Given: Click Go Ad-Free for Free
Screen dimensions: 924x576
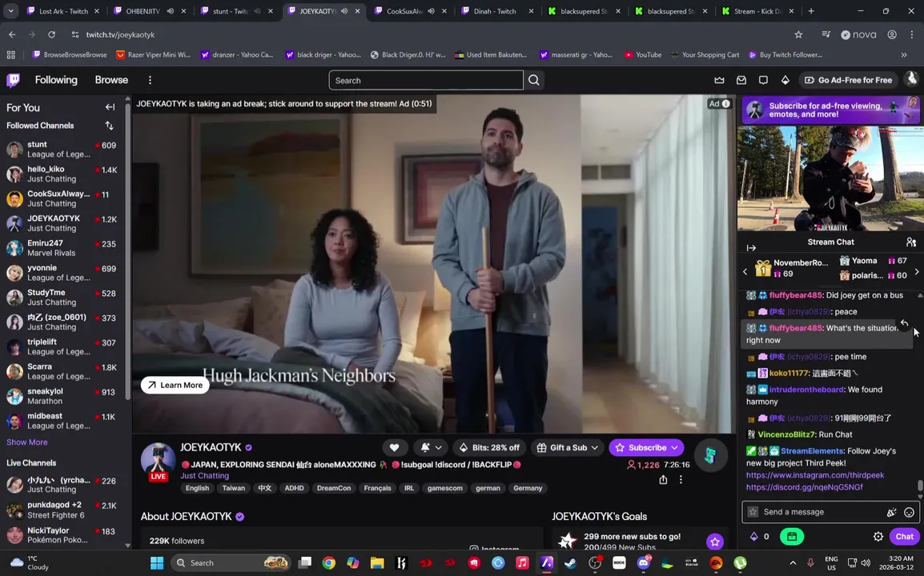Looking at the screenshot, I should pos(849,80).
